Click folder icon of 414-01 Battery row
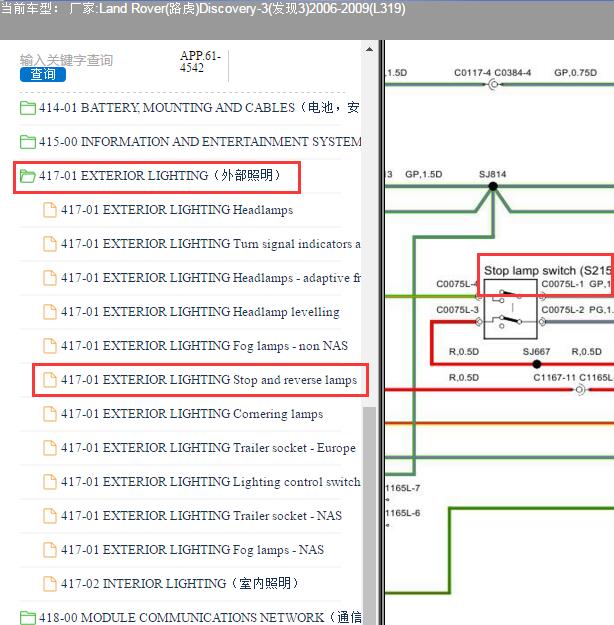 pyautogui.click(x=28, y=108)
